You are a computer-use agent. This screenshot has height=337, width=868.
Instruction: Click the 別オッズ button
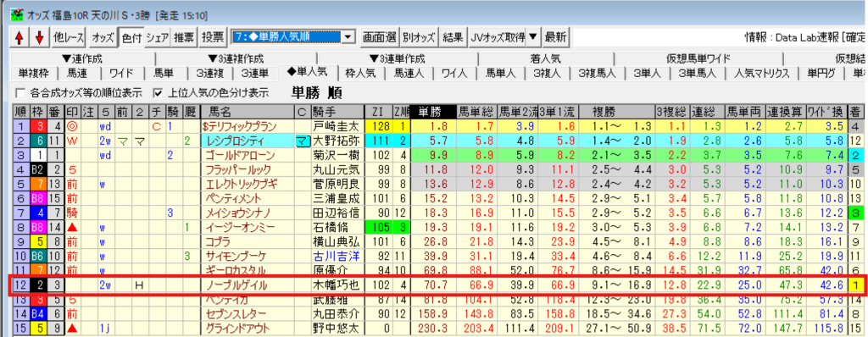tap(420, 37)
